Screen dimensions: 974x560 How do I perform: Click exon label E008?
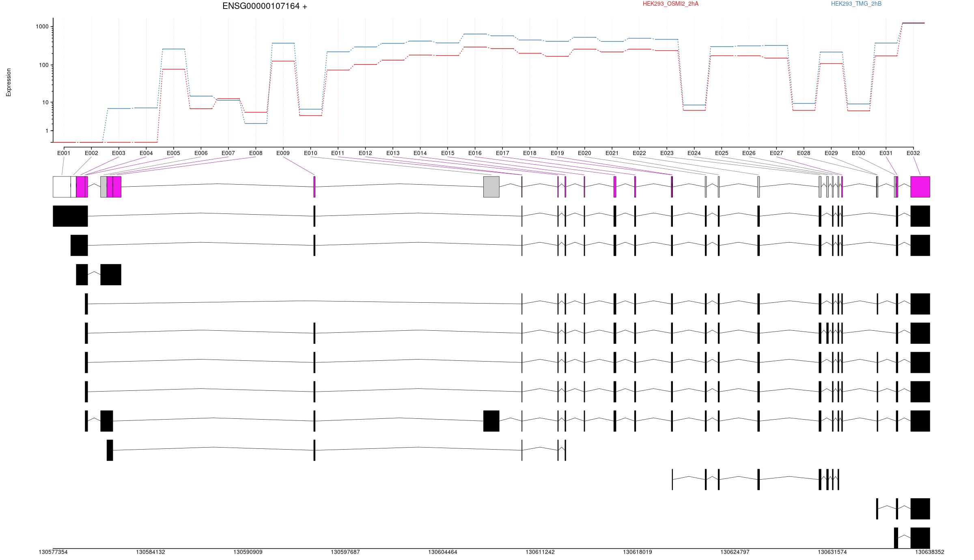[x=256, y=153]
